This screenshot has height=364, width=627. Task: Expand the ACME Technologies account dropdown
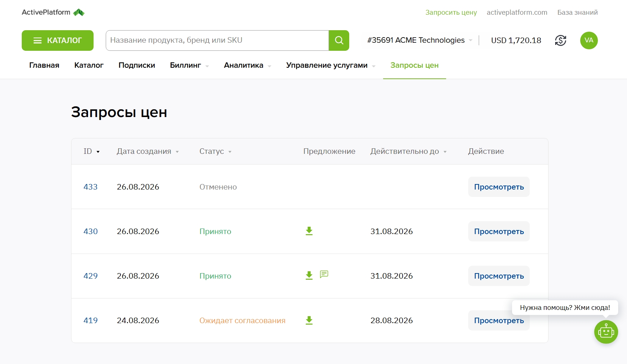(x=420, y=40)
